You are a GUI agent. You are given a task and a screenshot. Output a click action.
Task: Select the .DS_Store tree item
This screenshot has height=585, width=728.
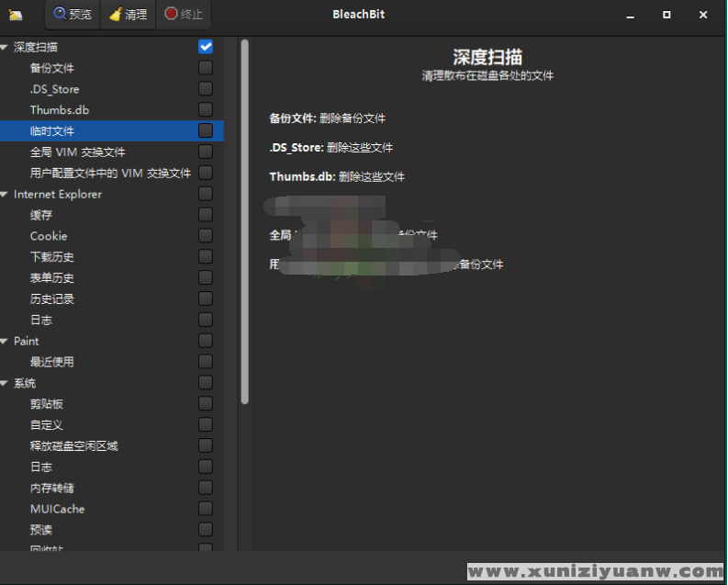54,89
